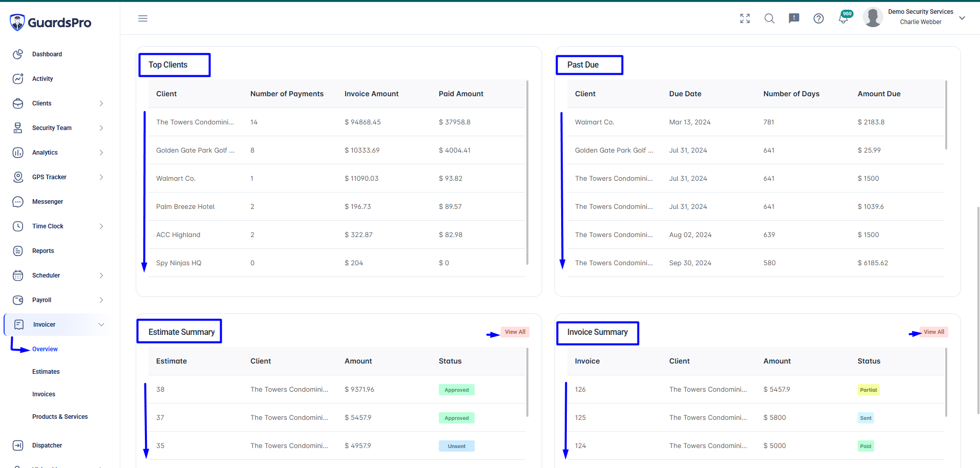980x468 pixels.
Task: Expand the Payroll submenu chevron
Action: click(101, 300)
